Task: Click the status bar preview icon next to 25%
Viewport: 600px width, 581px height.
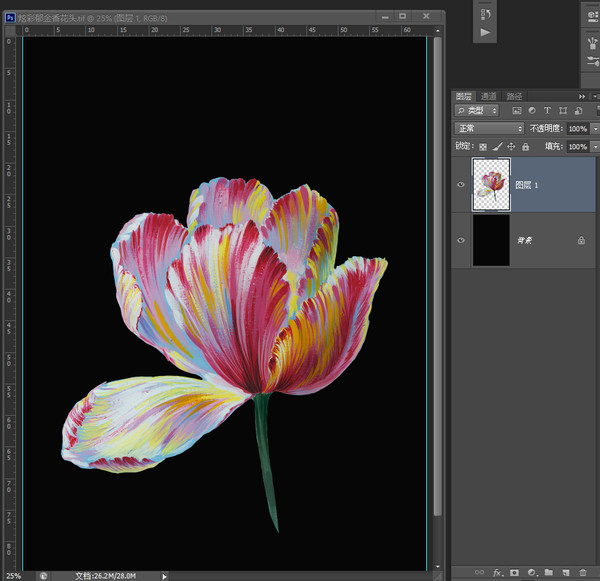Action: (43, 576)
